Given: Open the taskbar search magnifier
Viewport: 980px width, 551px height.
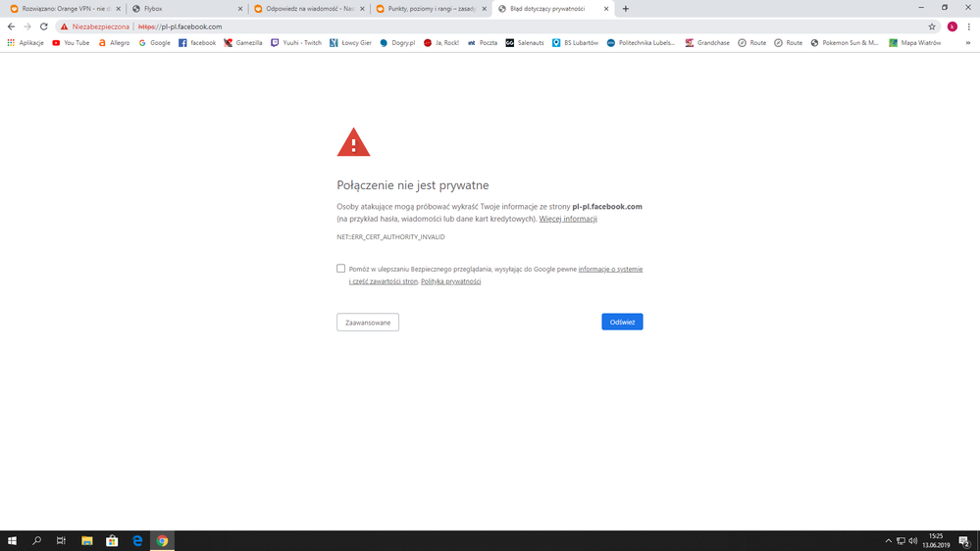Looking at the screenshot, I should [x=36, y=541].
